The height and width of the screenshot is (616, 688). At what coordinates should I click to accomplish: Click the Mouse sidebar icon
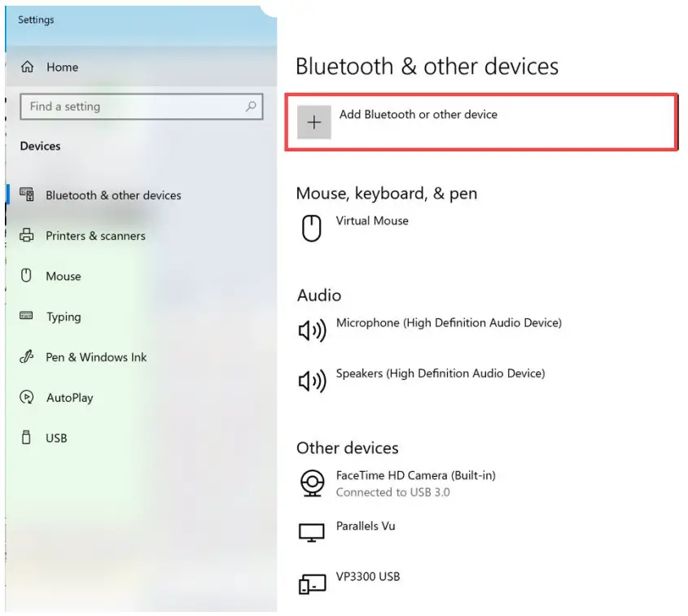point(26,275)
